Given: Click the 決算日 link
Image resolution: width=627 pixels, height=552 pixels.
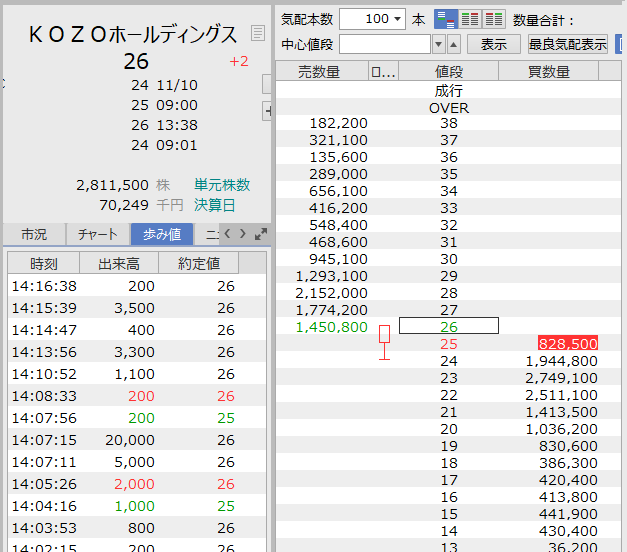Looking at the screenshot, I should pyautogui.click(x=215, y=205).
